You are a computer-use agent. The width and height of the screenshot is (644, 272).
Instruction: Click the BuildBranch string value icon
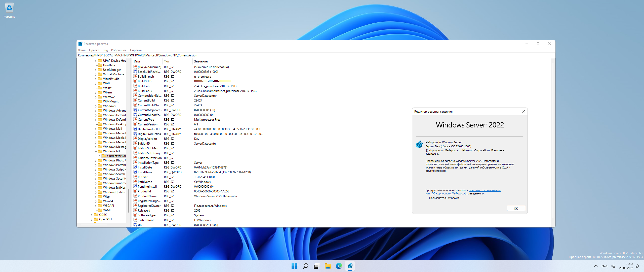pyautogui.click(x=135, y=77)
